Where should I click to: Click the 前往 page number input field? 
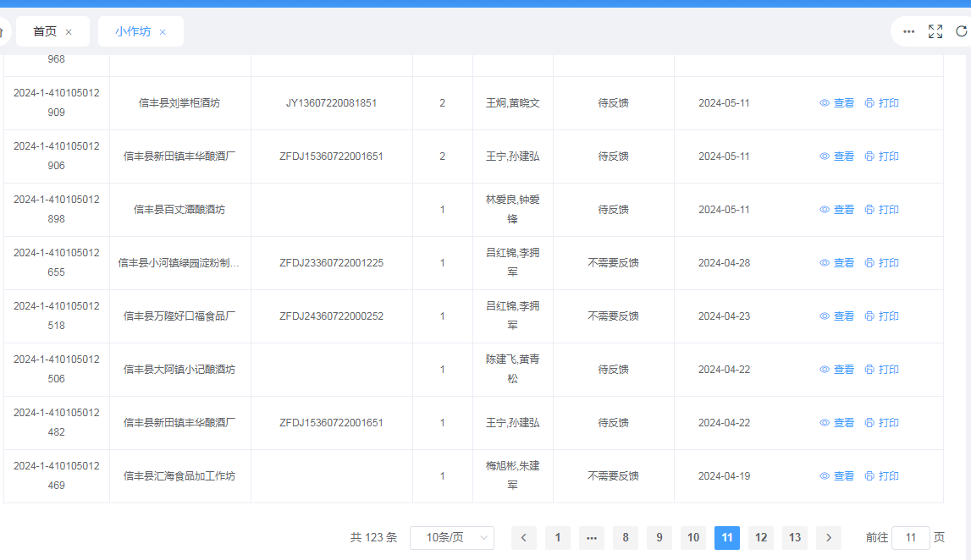point(910,538)
